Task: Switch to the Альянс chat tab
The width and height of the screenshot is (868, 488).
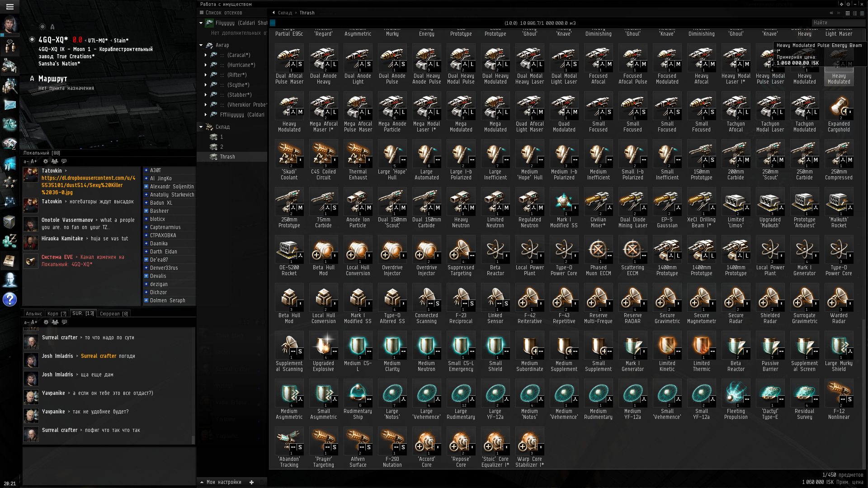Action: coord(34,314)
